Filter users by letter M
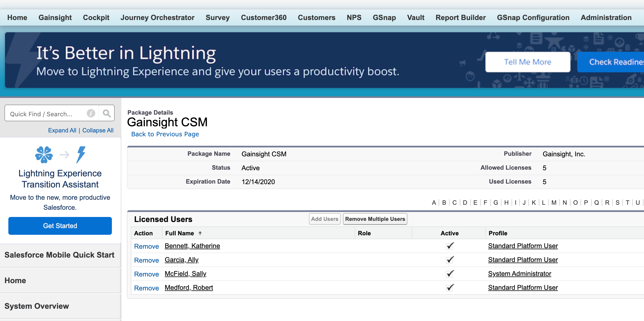644x321 pixels. (554, 203)
